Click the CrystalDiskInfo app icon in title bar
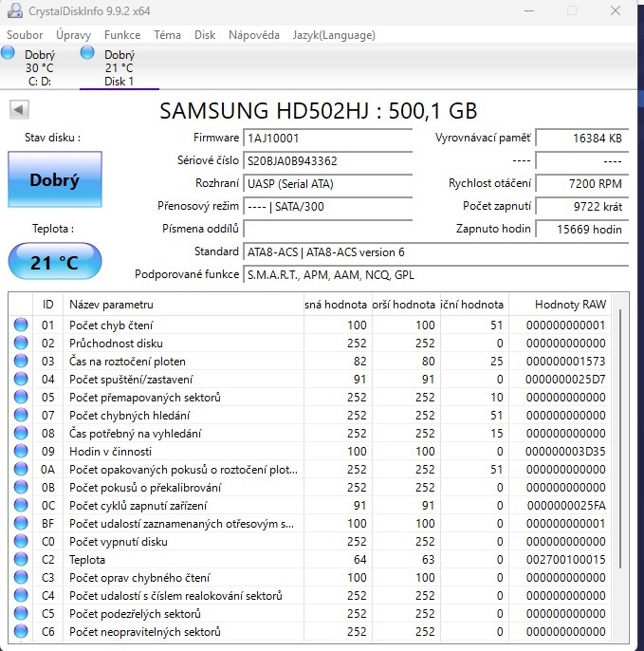This screenshot has height=651, width=644. coord(15,10)
